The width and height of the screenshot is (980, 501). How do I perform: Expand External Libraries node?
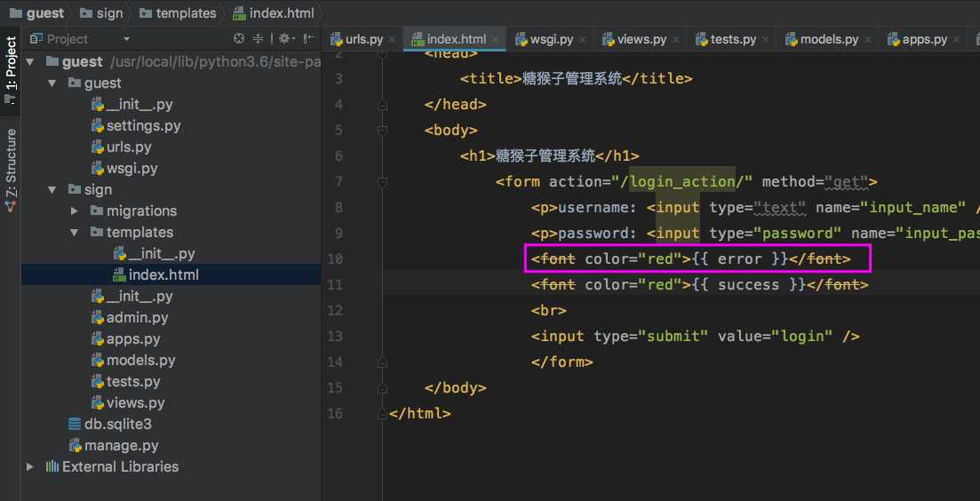click(x=30, y=466)
